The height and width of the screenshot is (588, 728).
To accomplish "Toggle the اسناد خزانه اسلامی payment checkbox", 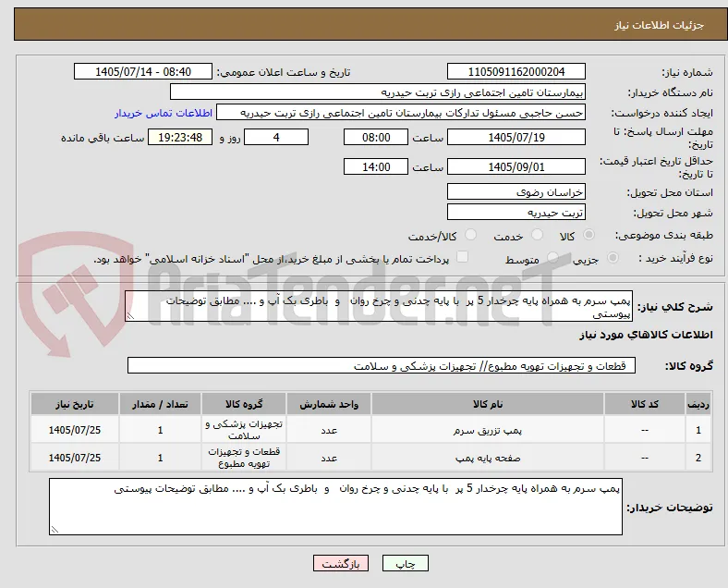I will (x=463, y=257).
